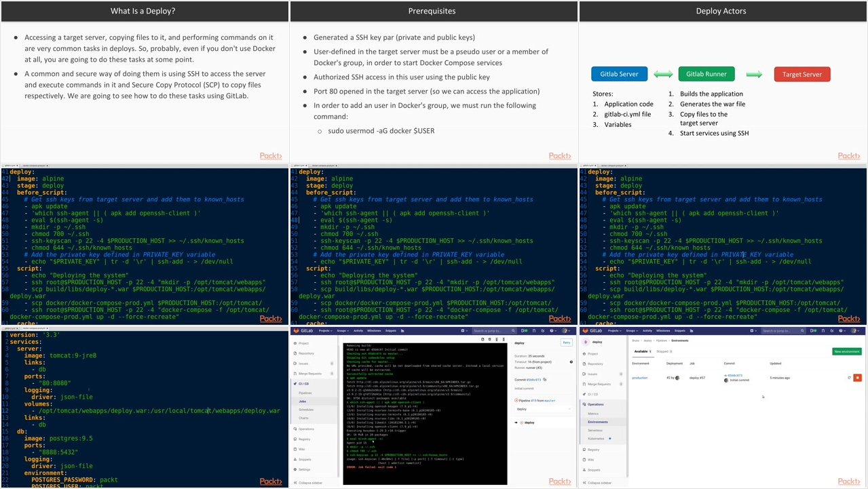Expand Groups dropdown in Environments window

pyautogui.click(x=632, y=330)
